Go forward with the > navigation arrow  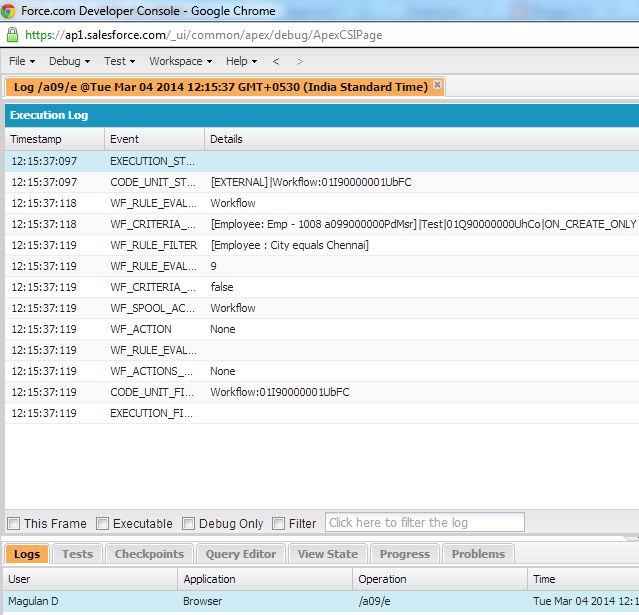[x=300, y=62]
